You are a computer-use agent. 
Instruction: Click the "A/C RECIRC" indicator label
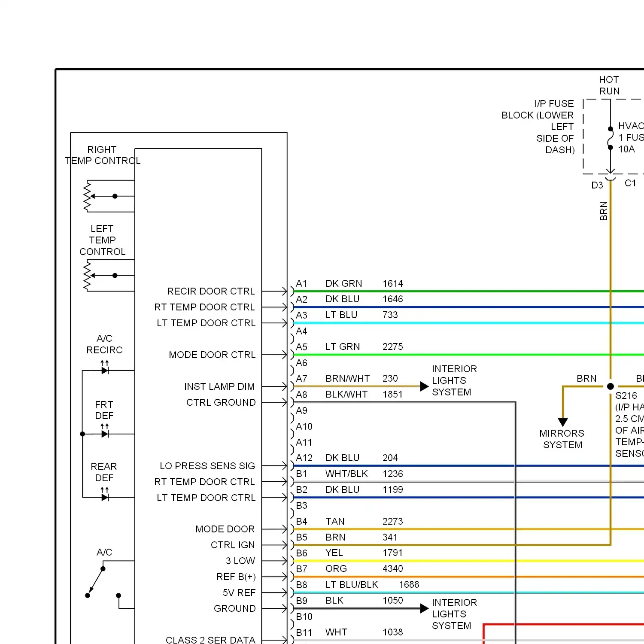pos(104,344)
